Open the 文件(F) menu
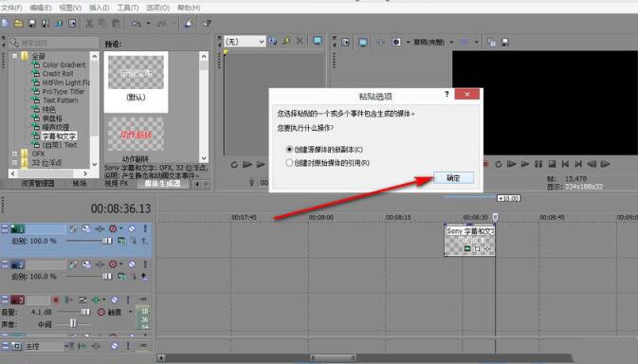The height and width of the screenshot is (364, 638). click(x=11, y=8)
